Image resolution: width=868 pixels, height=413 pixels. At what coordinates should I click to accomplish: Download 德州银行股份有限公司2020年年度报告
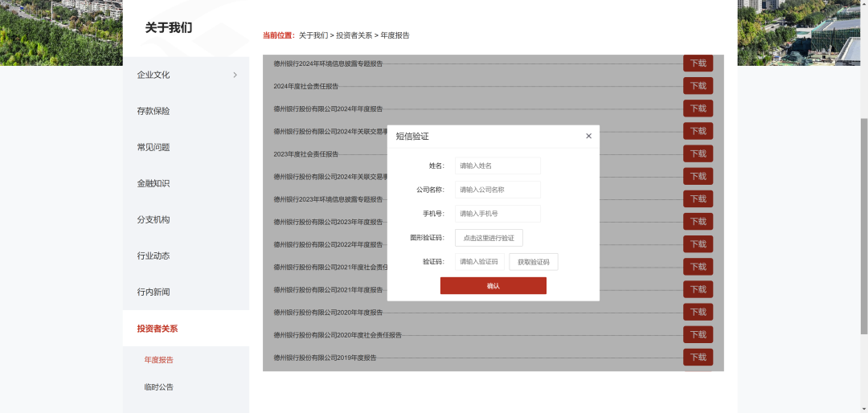[x=698, y=313]
